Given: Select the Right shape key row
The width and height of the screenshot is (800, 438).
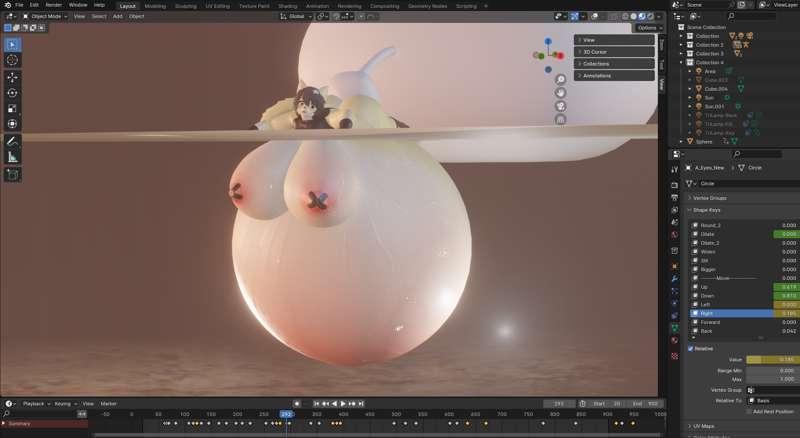Looking at the screenshot, I should point(744,313).
